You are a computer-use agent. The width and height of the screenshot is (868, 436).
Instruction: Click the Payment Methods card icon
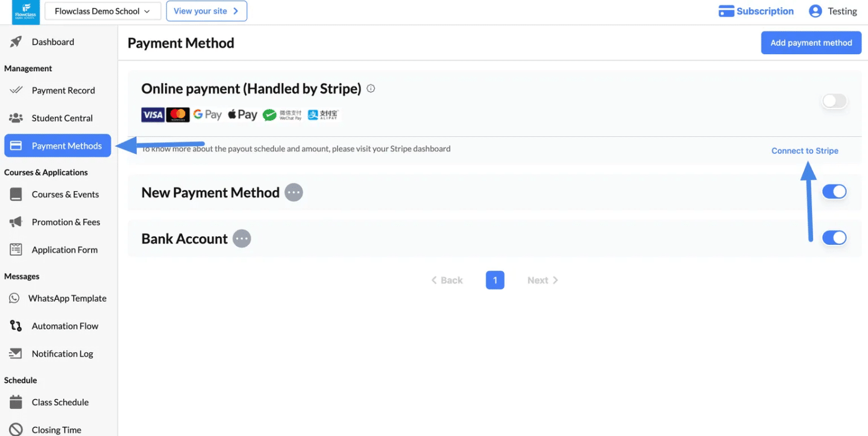[x=16, y=146]
